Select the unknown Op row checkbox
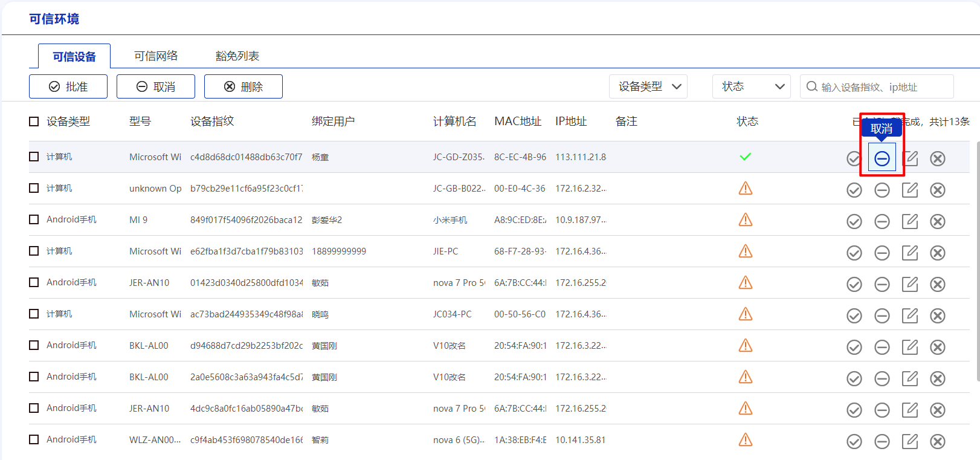 click(34, 188)
